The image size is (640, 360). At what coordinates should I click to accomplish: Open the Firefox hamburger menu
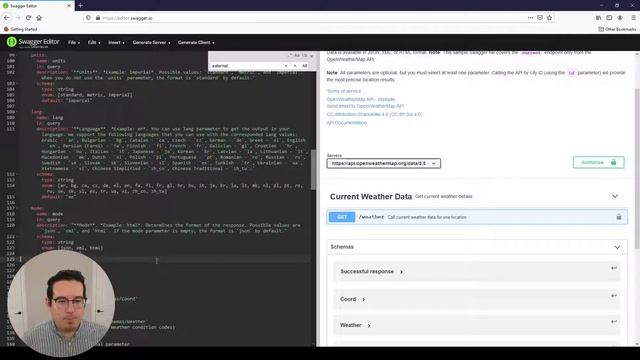(633, 18)
